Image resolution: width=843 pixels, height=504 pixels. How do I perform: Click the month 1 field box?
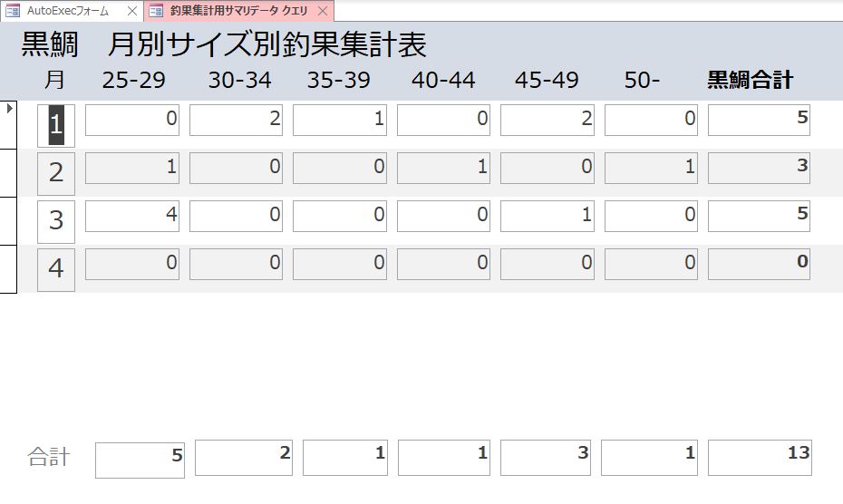(56, 125)
